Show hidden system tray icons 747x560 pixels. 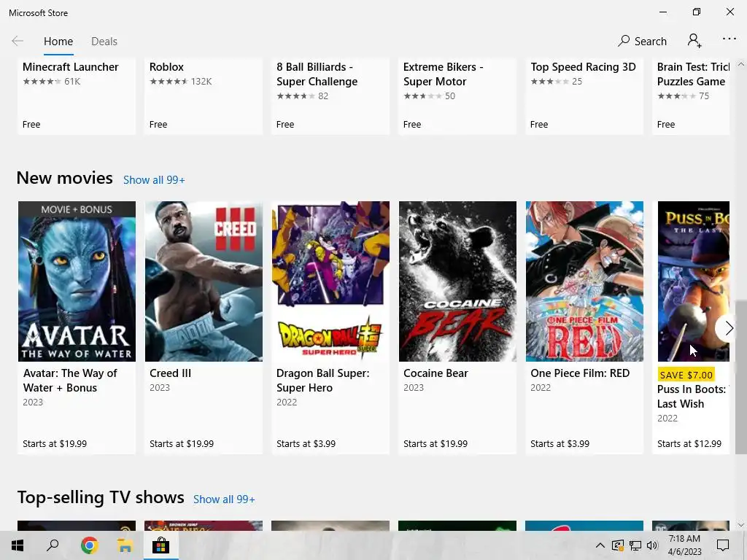click(600, 545)
